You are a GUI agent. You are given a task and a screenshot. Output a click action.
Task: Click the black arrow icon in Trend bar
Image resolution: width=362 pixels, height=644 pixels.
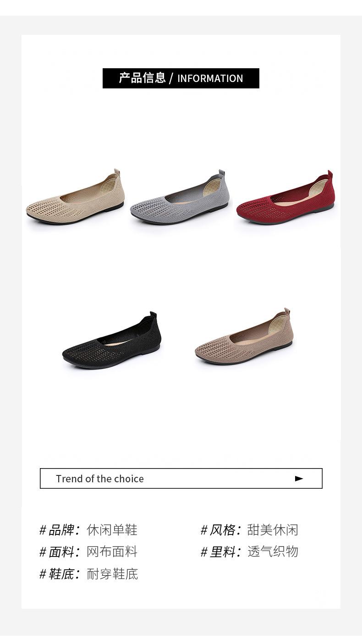pyautogui.click(x=299, y=479)
